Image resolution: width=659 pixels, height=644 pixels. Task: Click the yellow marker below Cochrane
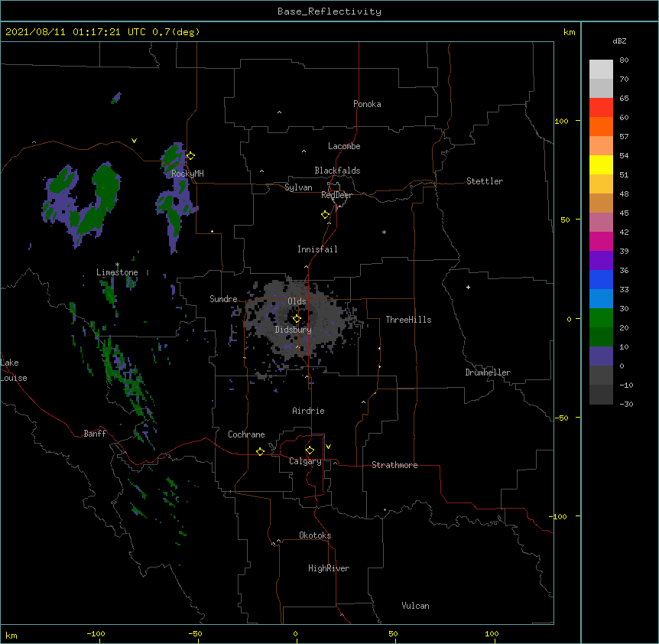pos(260,451)
